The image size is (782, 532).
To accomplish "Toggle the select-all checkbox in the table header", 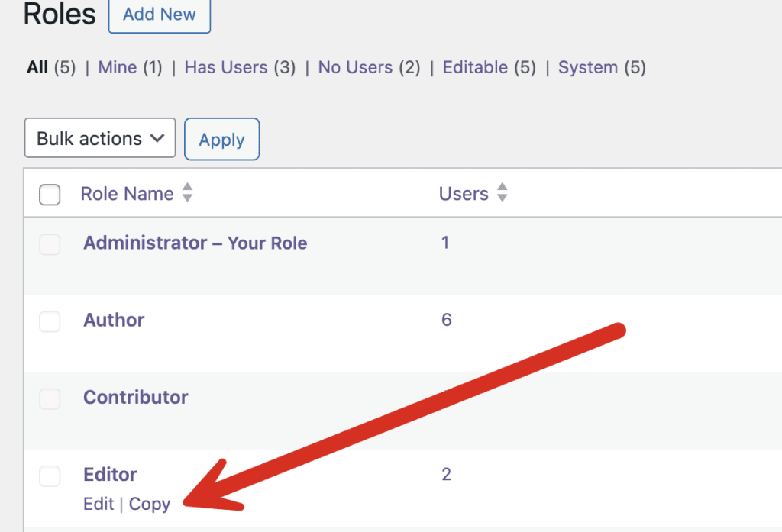I will point(49,195).
